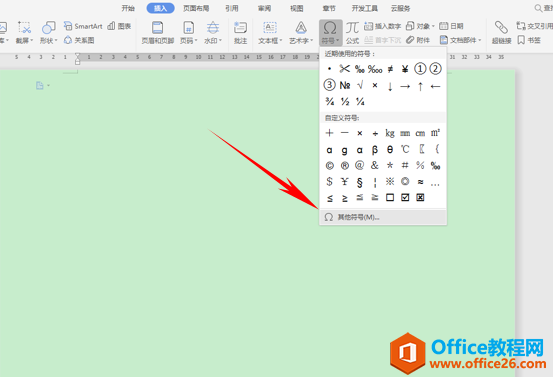Image resolution: width=553 pixels, height=381 pixels.
Task: Insert the ® registered trademark symbol
Action: pyautogui.click(x=345, y=165)
